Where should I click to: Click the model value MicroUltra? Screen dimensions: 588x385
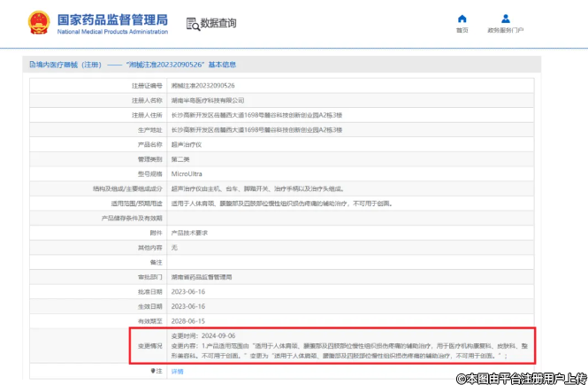pos(187,173)
